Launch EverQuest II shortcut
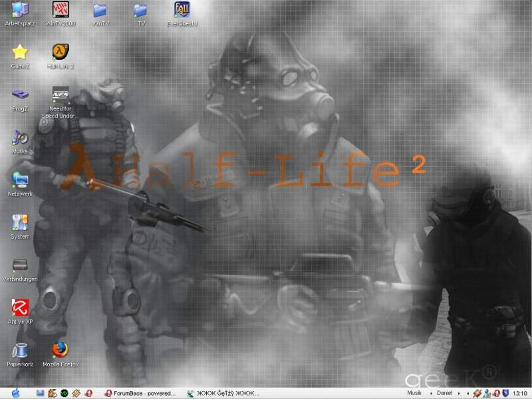Viewport: 532px width, 399px height. 182,13
